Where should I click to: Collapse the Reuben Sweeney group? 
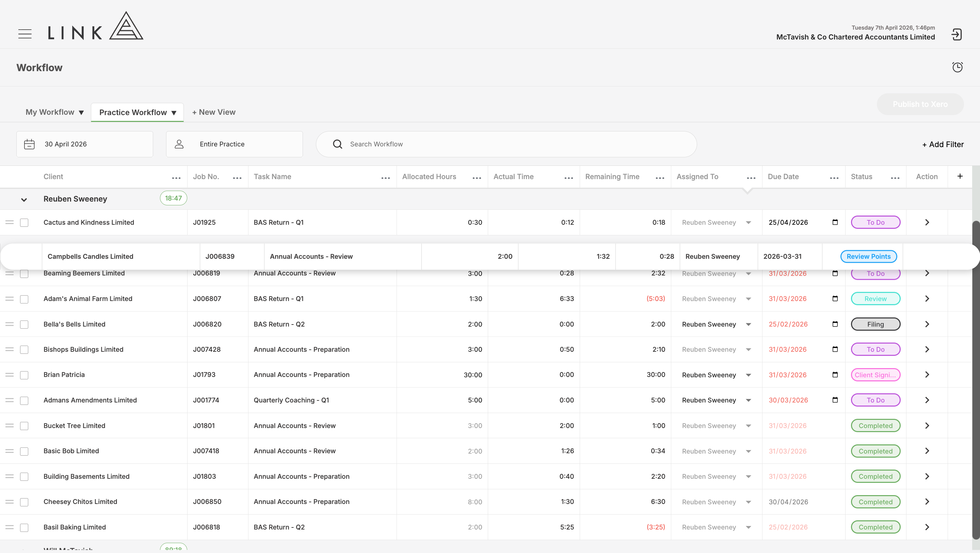(x=24, y=200)
